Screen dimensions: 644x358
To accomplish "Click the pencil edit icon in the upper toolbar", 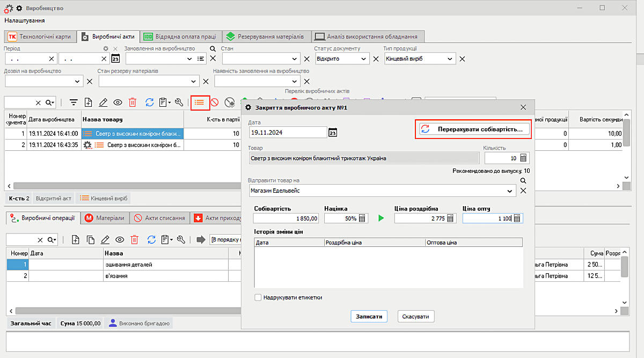I will tap(103, 103).
